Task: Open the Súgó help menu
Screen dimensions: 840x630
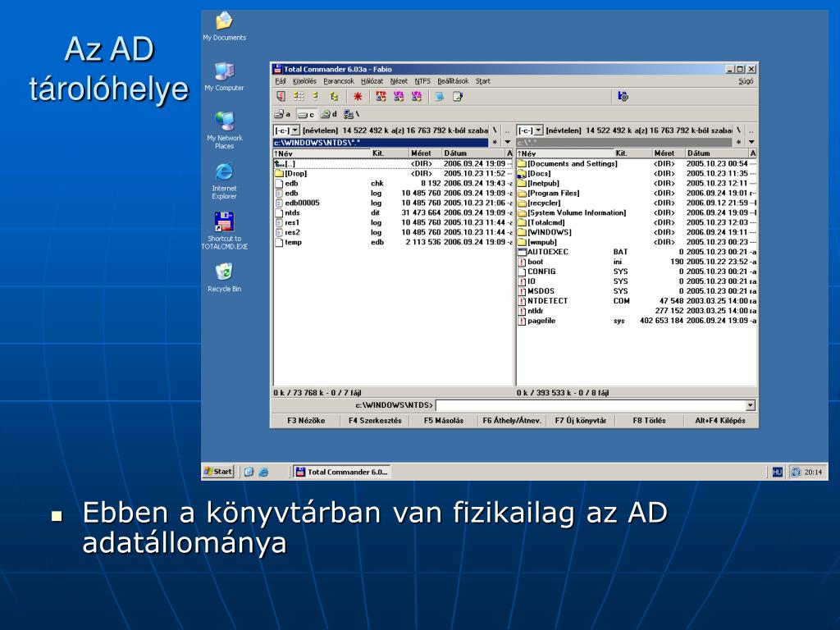Action: click(746, 81)
